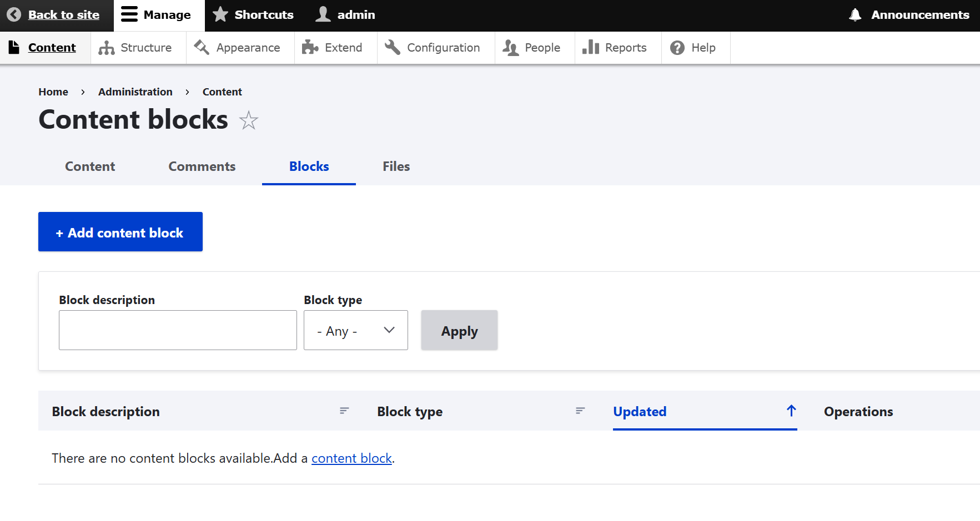Click the Extend puzzle piece icon
Screen dimensions: 980x521
coord(310,48)
